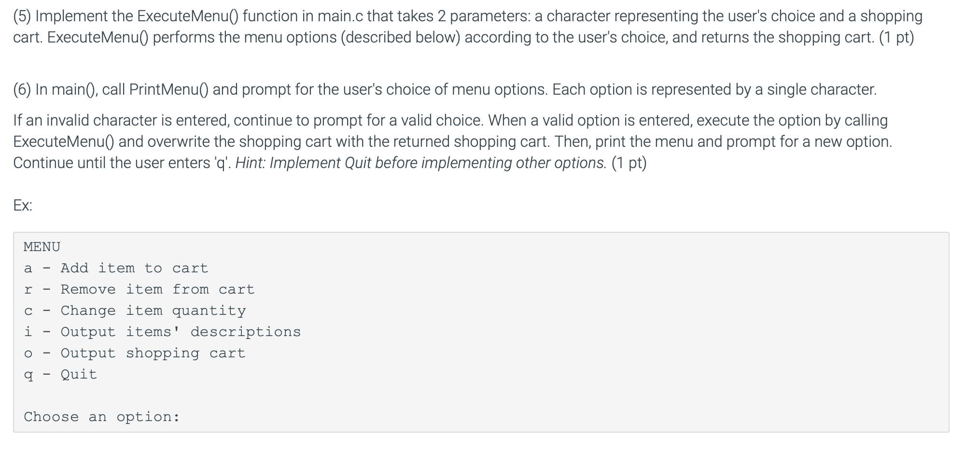Screen dimensions: 980x451
Task: Click the 'a - Add item to cart' line
Action: 116,268
